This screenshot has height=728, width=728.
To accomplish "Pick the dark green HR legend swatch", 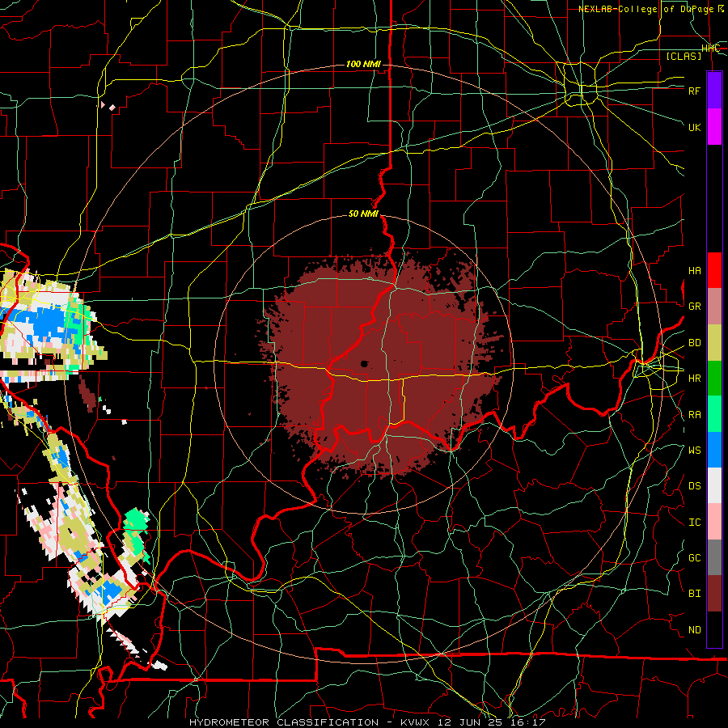I will [714, 378].
